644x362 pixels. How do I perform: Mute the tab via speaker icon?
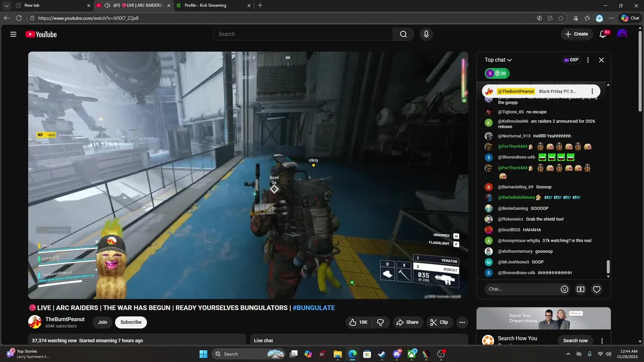pos(107,6)
